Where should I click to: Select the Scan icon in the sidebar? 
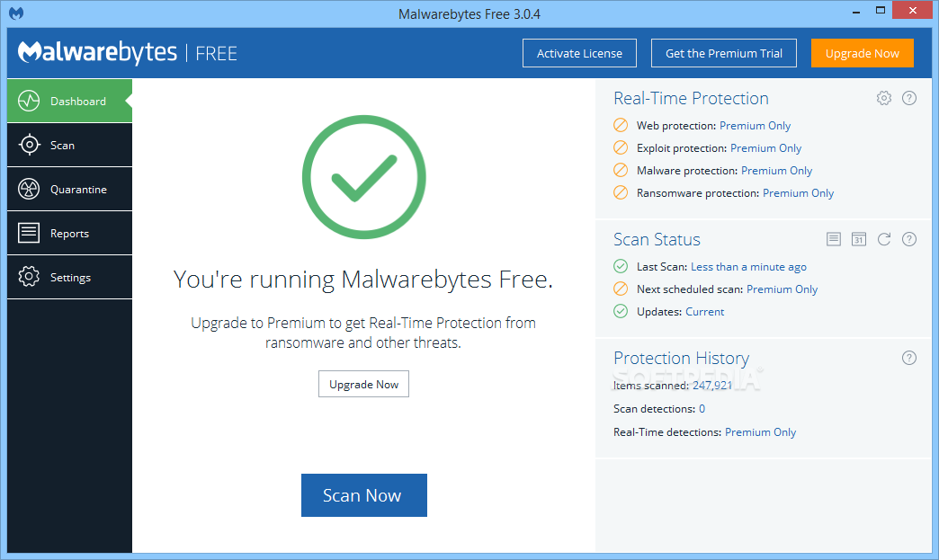28,145
